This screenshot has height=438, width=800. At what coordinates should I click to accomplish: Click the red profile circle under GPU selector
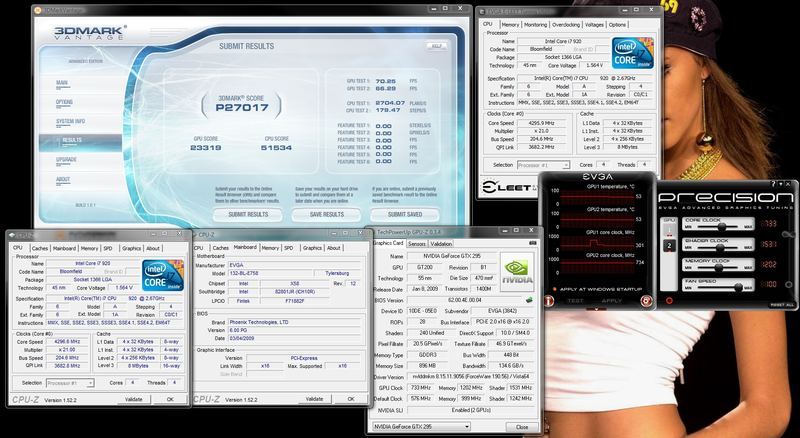click(669, 301)
